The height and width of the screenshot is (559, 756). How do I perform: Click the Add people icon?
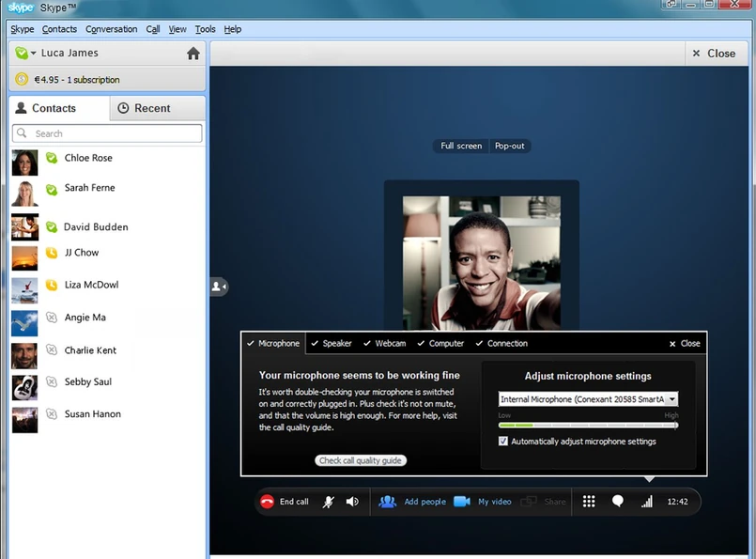click(387, 502)
